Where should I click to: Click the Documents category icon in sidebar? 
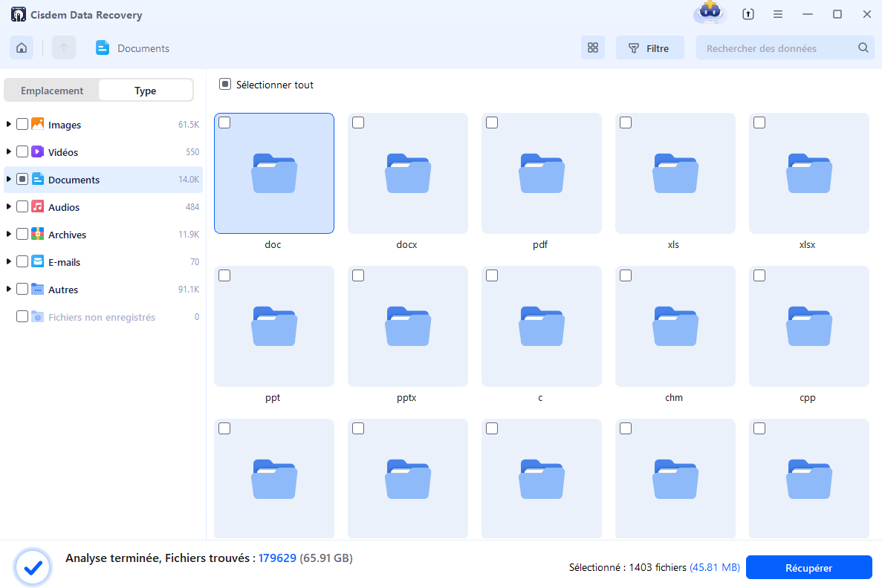tap(38, 179)
